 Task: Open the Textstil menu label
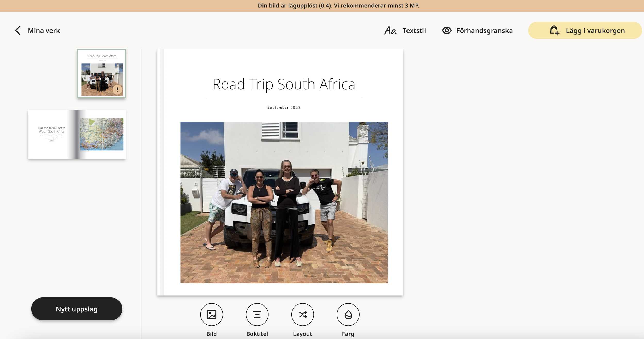click(414, 30)
